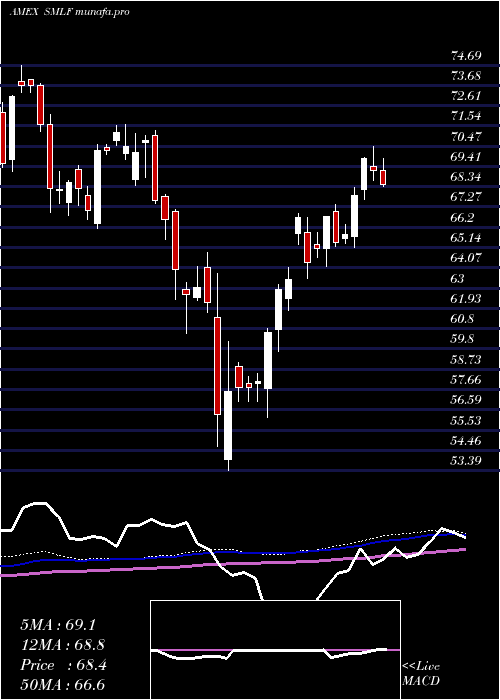The image size is (500, 700).
Task: Select the 68.34 price axis label
Action: (x=466, y=177)
